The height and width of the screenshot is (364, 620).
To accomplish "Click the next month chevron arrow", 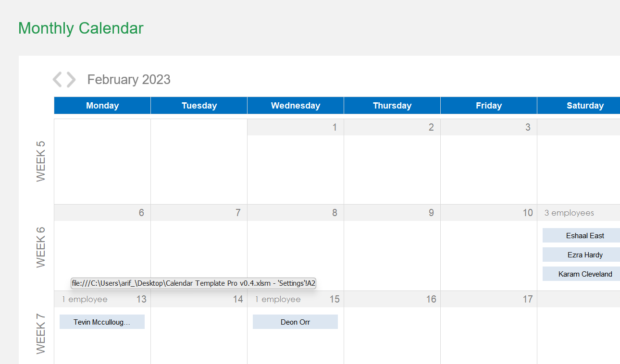I will click(71, 80).
